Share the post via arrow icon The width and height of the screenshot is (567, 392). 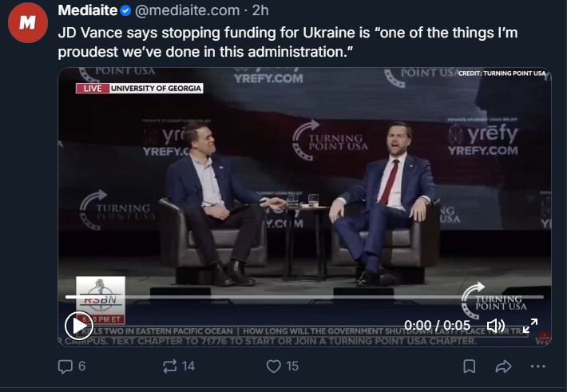503,366
